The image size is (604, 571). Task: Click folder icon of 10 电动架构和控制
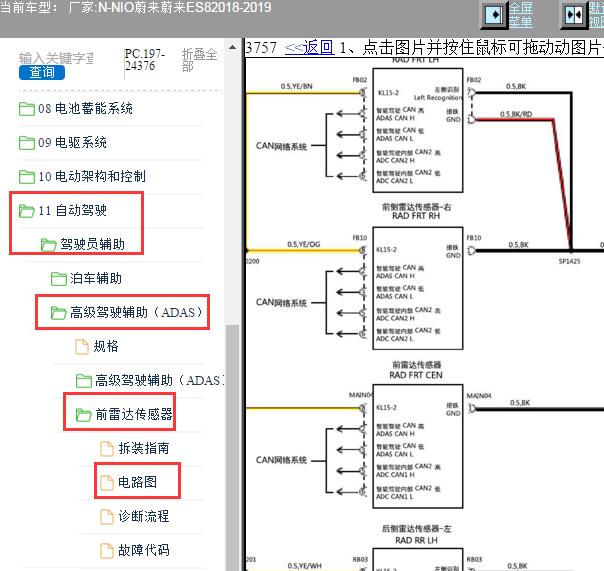[x=27, y=176]
